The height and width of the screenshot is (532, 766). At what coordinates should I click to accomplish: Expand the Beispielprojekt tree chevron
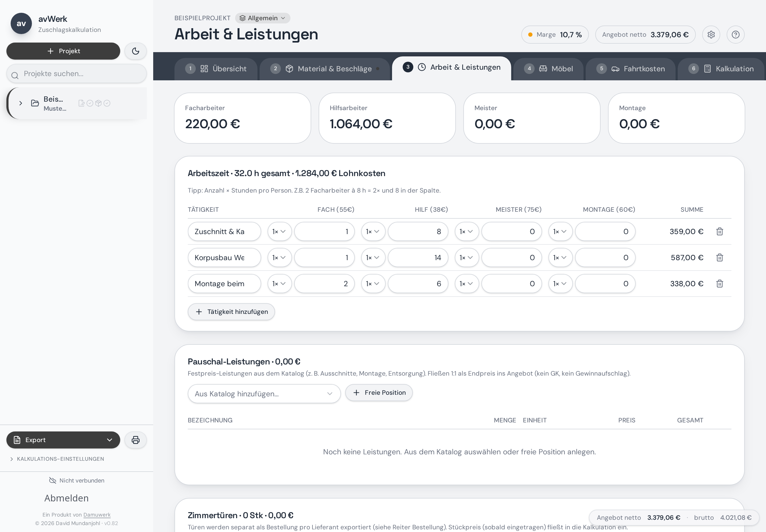click(x=21, y=103)
